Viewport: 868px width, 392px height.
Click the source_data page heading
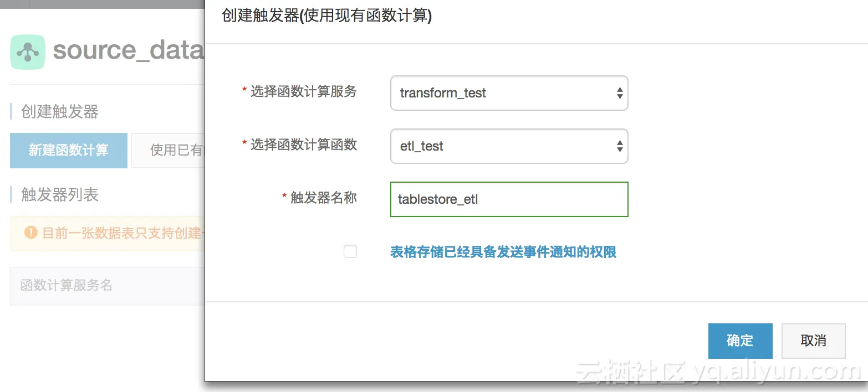point(129,50)
